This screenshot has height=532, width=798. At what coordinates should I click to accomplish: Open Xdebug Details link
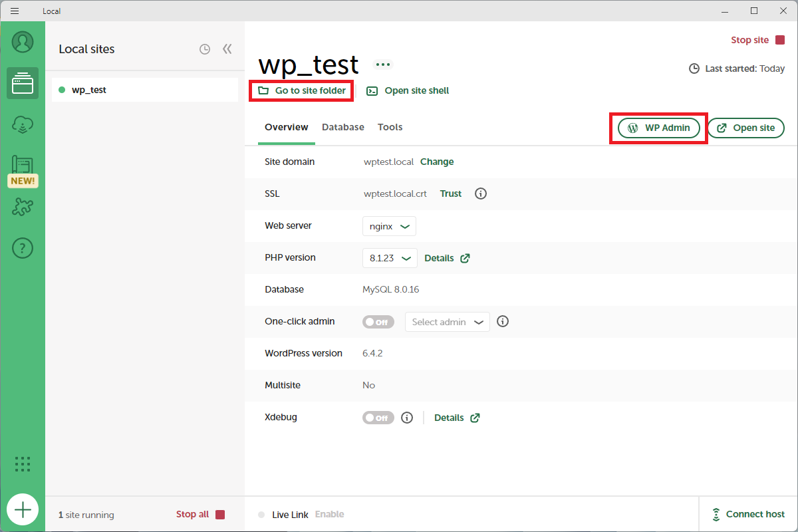tap(457, 418)
